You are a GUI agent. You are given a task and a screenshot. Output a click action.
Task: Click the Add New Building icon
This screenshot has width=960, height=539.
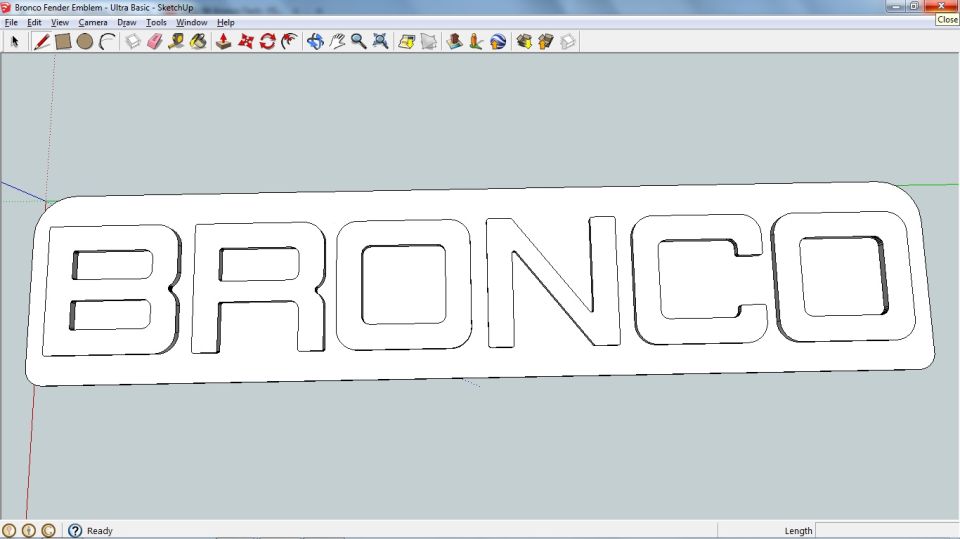454,42
